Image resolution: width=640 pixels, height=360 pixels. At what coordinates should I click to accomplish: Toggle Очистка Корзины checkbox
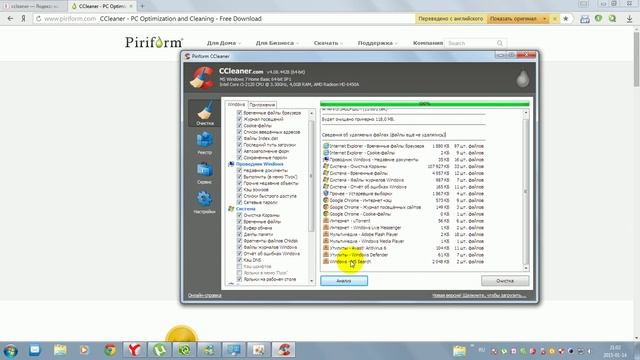pos(240,215)
